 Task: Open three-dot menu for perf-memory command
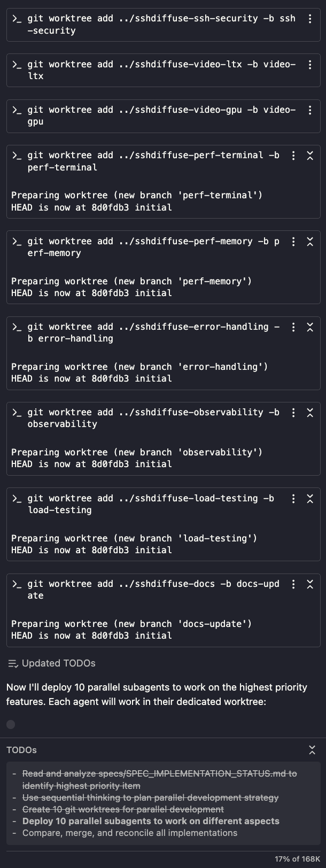[293, 242]
